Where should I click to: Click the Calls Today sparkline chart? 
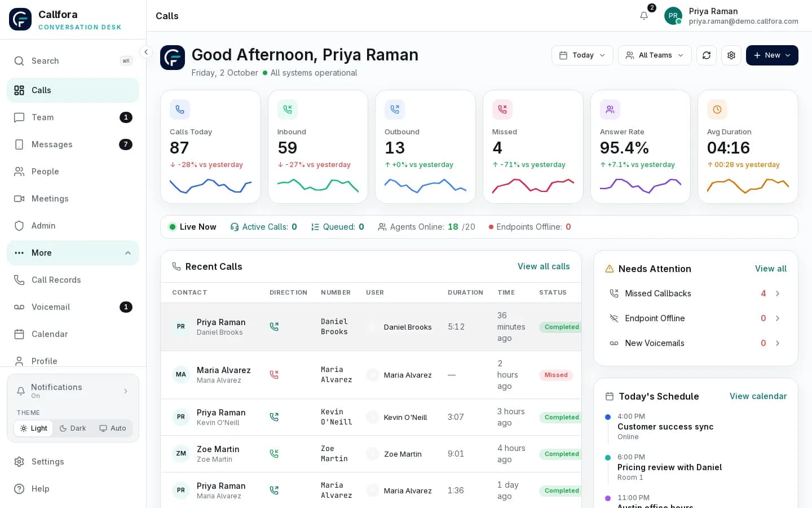210,185
